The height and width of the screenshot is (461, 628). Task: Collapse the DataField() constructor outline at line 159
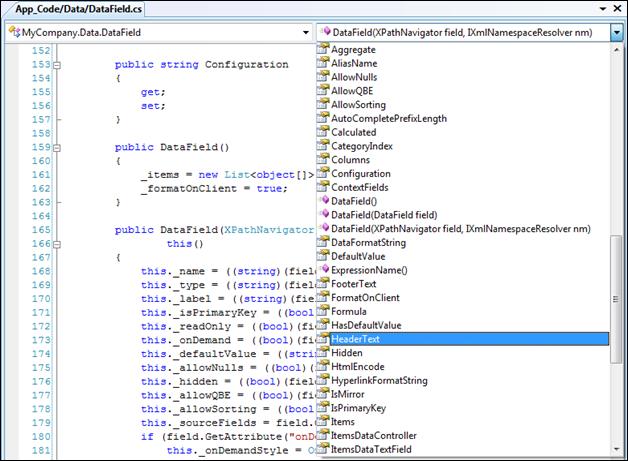58,147
